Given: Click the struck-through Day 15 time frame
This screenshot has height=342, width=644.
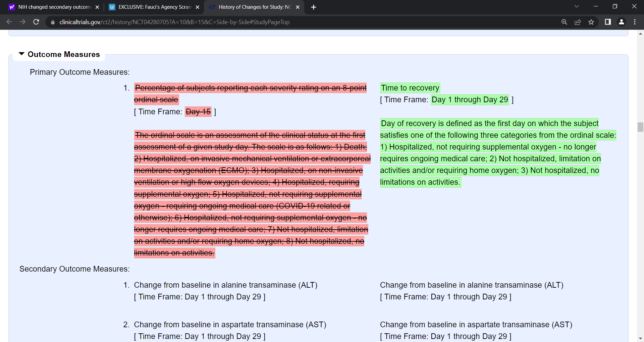Looking at the screenshot, I should [198, 112].
